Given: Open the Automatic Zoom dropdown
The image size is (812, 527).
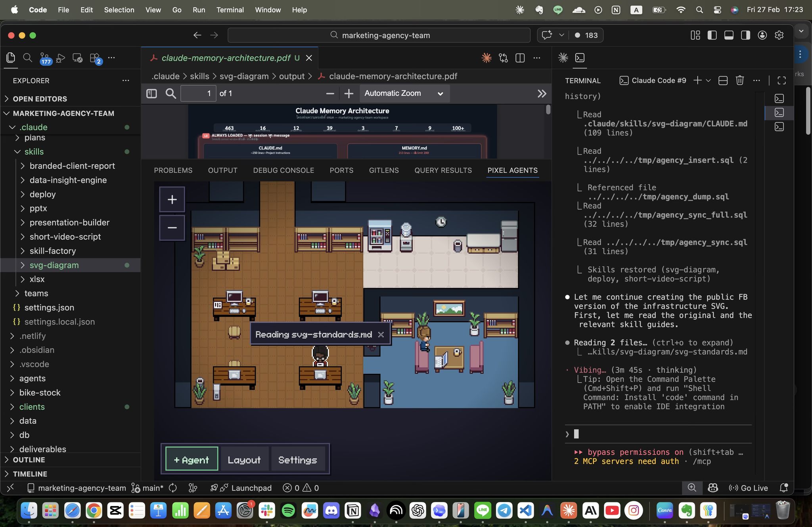Looking at the screenshot, I should tap(404, 94).
